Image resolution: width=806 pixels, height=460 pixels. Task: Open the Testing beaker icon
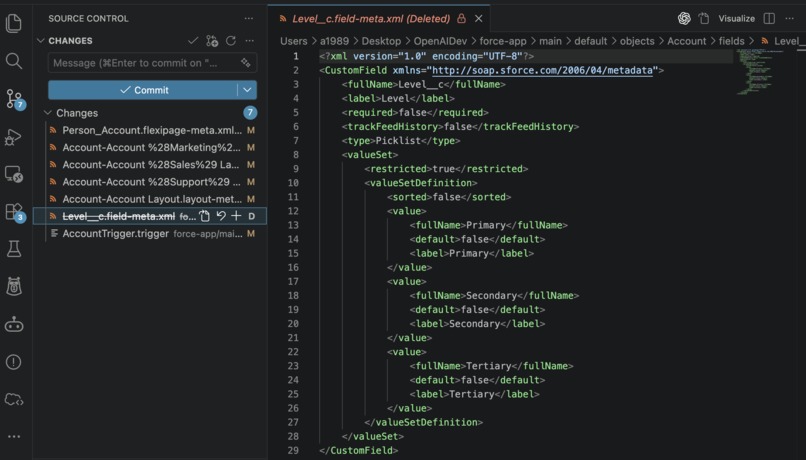14,249
